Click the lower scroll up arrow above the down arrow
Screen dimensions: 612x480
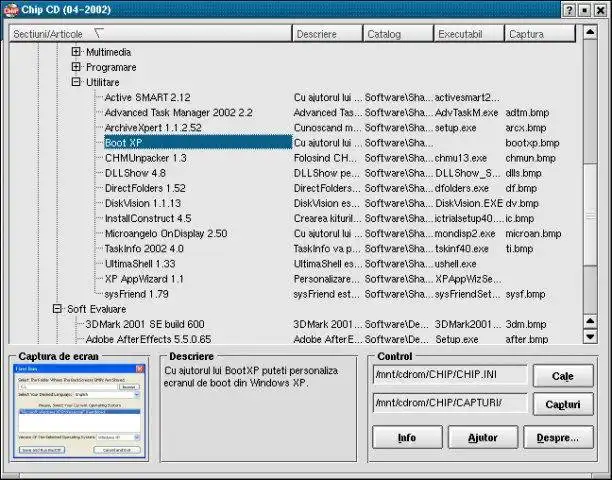(x=590, y=322)
